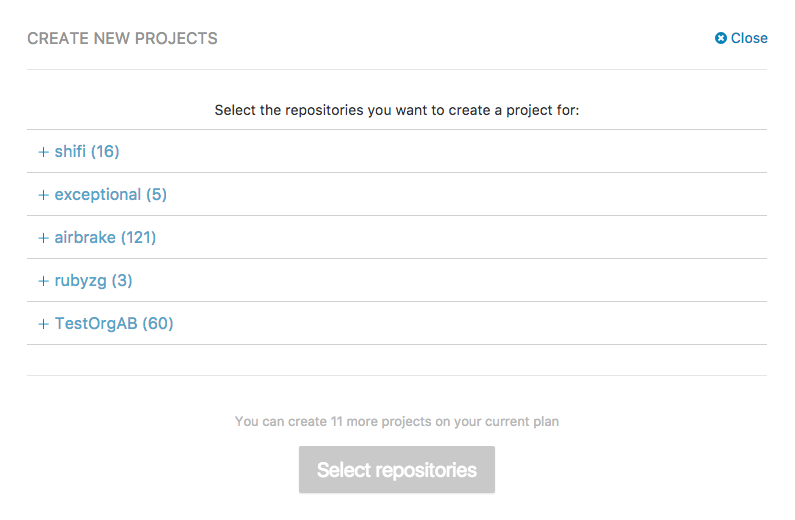This screenshot has width=795, height=520.
Task: Click the (5) count after exceptional
Action: point(156,195)
